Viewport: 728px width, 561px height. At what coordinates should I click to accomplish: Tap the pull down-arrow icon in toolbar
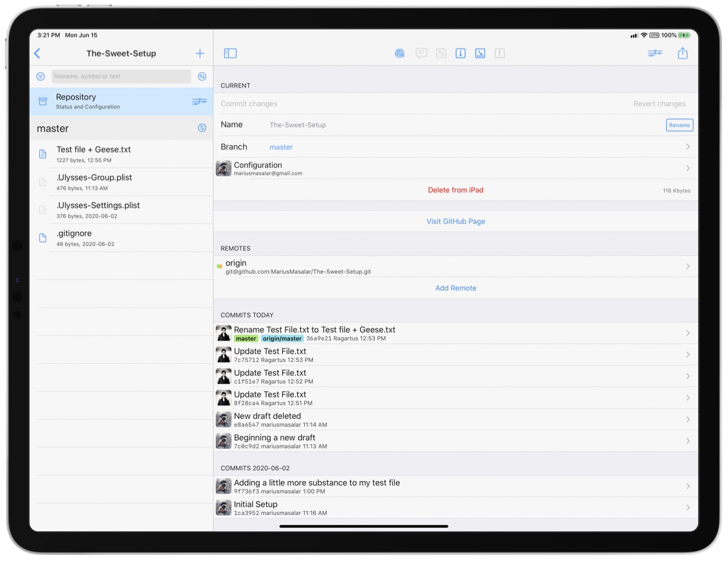(x=460, y=53)
